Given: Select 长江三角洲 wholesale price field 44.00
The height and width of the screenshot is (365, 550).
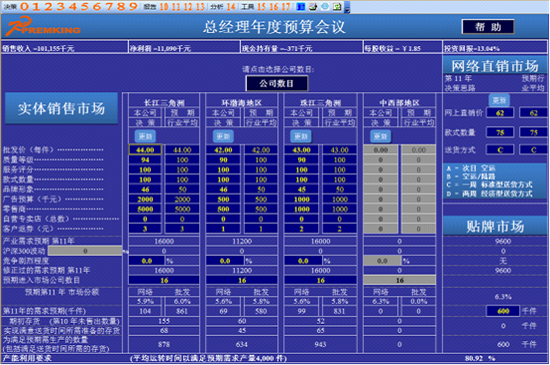Looking at the screenshot, I should [x=145, y=150].
